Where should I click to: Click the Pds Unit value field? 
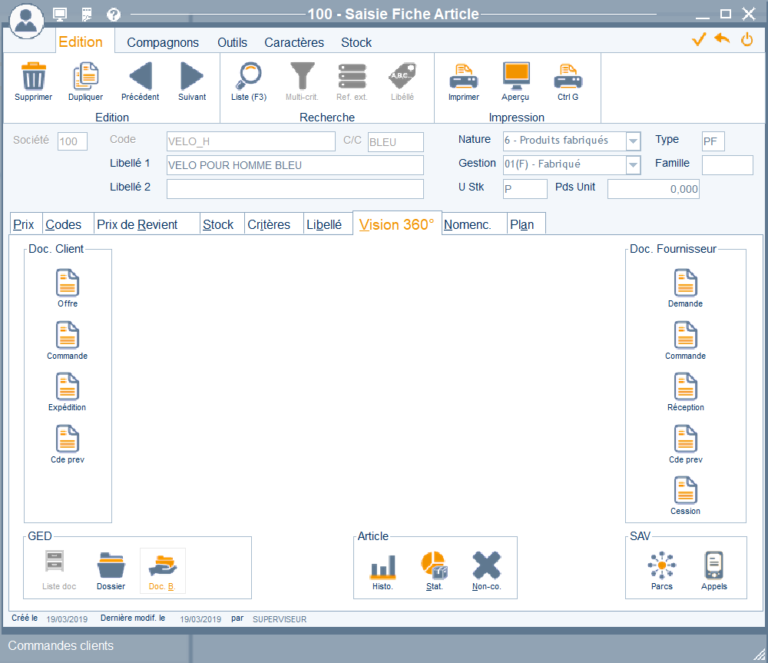[x=653, y=189]
